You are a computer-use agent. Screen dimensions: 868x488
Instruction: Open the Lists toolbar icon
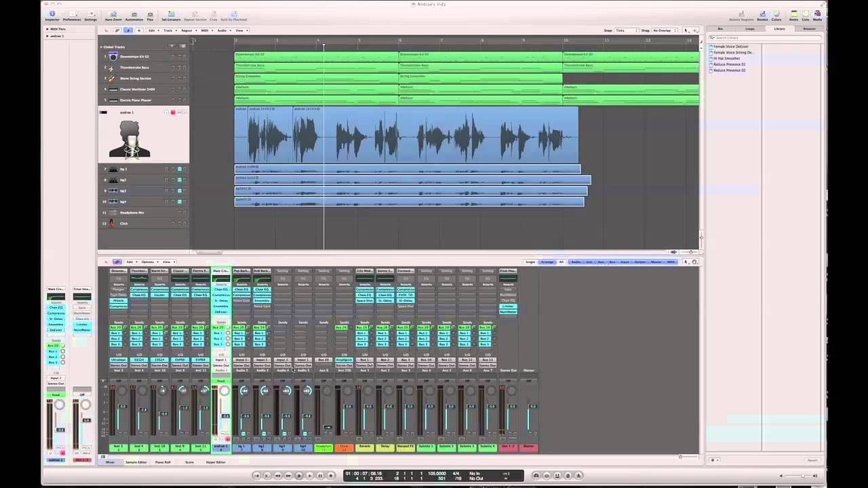(x=806, y=14)
